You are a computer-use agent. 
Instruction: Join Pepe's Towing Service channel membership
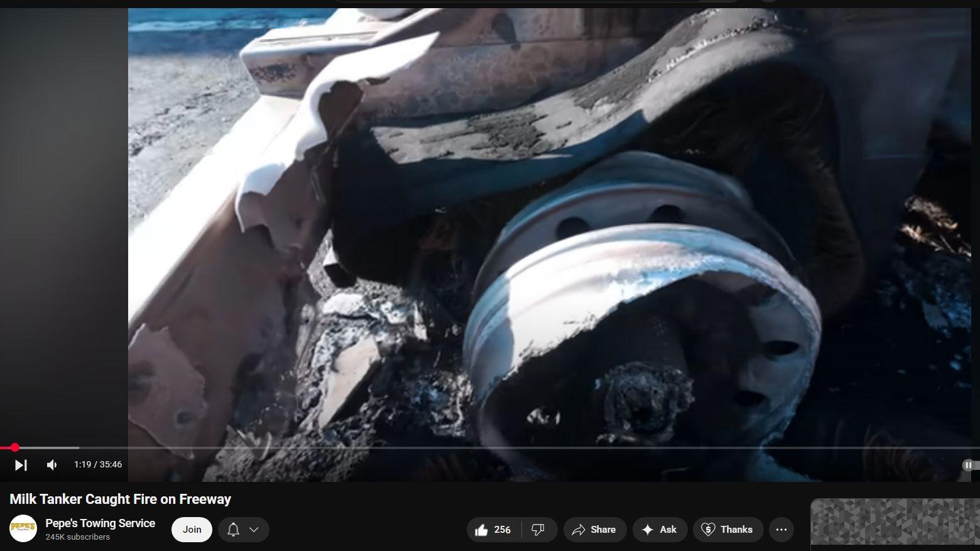coord(192,530)
